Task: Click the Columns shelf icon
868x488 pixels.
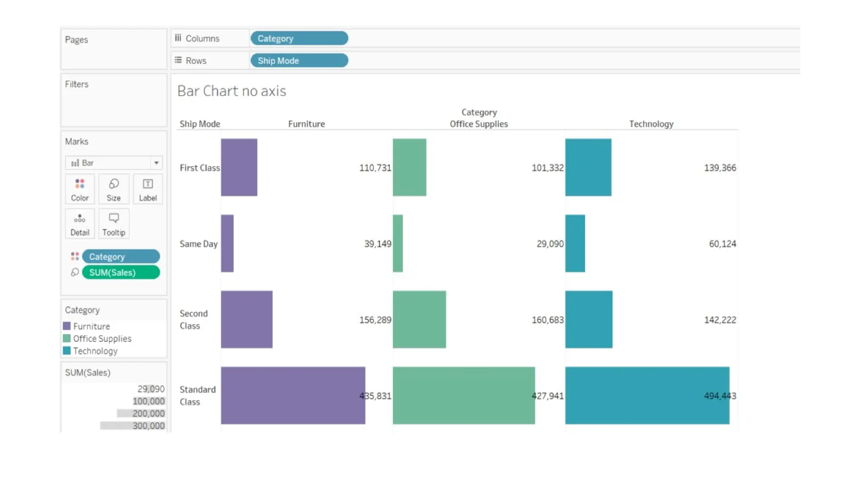Action: [178, 38]
